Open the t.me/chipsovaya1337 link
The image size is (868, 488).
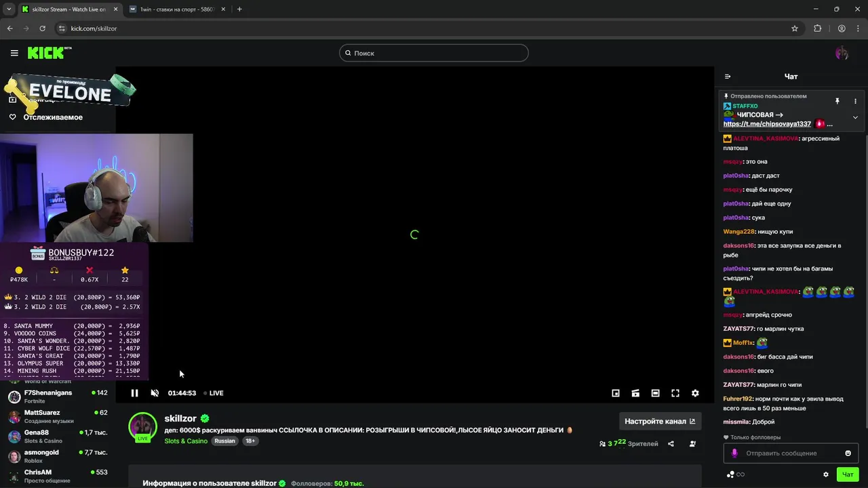point(767,124)
